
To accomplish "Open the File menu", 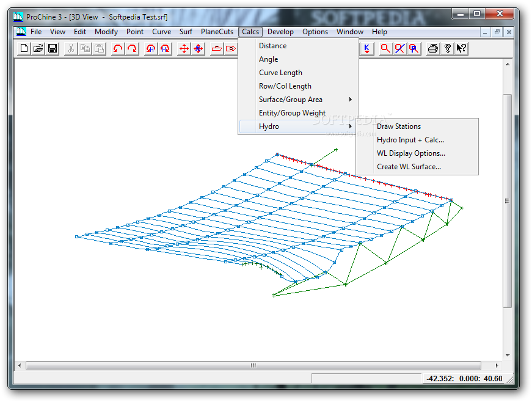I will coord(36,32).
